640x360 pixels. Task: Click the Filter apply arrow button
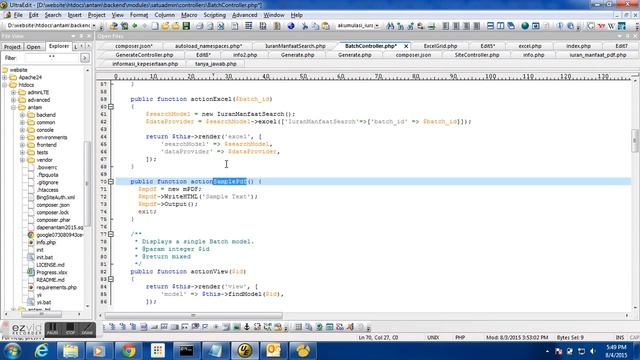(84, 58)
